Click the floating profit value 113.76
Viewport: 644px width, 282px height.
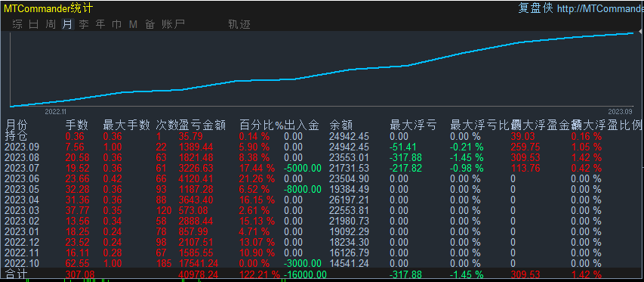click(525, 168)
